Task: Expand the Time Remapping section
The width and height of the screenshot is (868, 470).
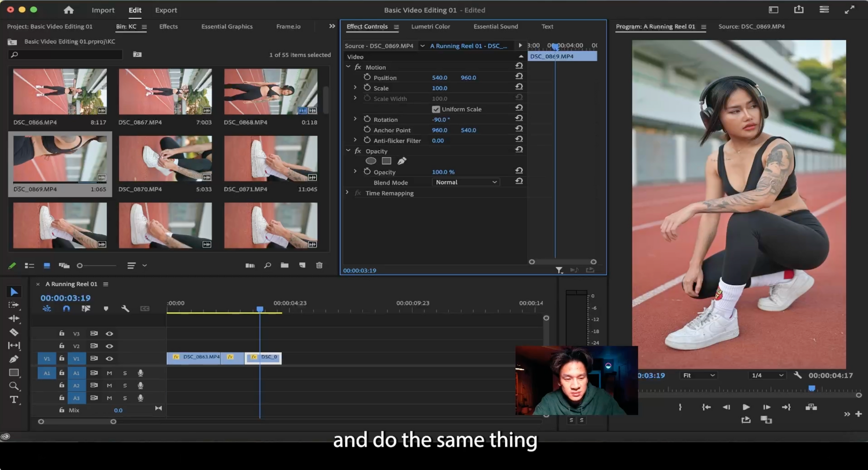Action: [x=347, y=193]
